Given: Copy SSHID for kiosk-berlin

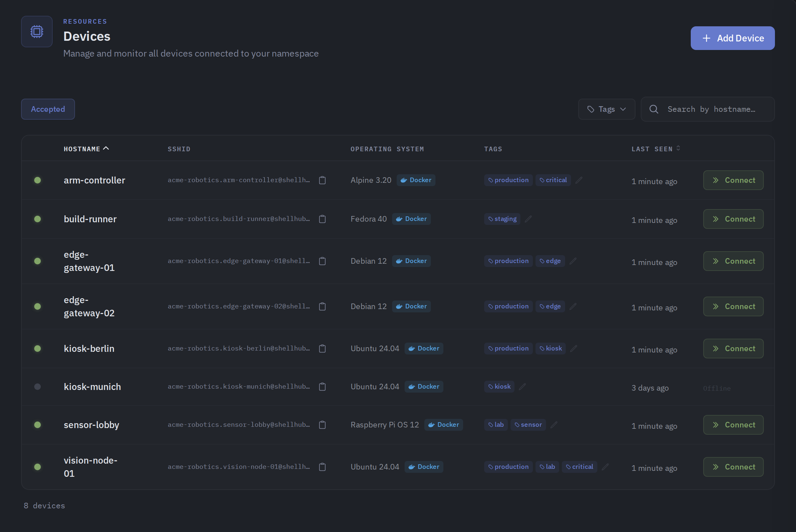Looking at the screenshot, I should 322,349.
